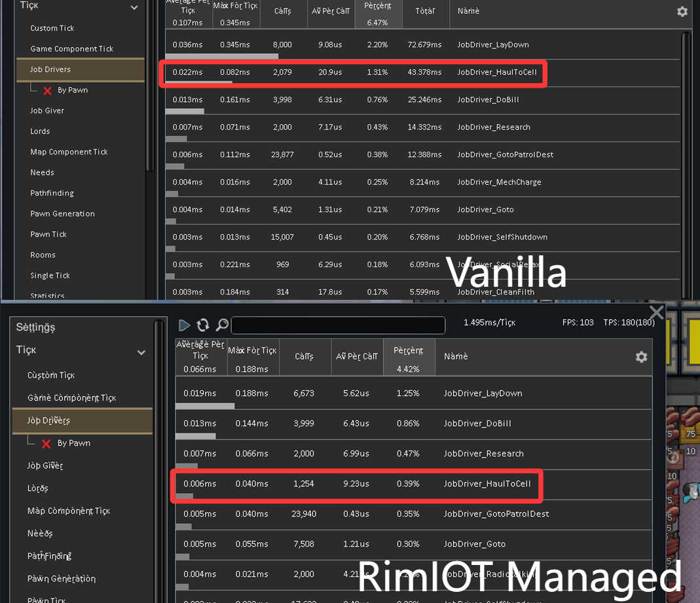Select JobDriver_HaulToCell row in RimIOT Managed table
This screenshot has height=603, width=700.
413,484
